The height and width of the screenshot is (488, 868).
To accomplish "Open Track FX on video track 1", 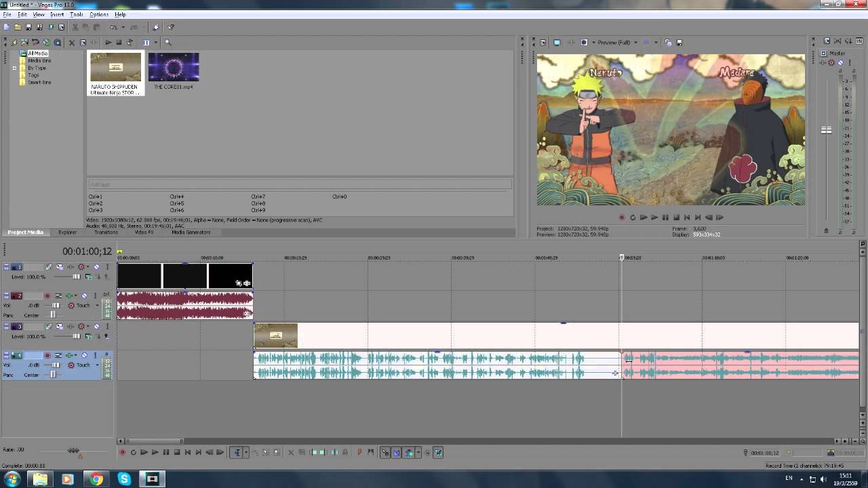I will 71,267.
